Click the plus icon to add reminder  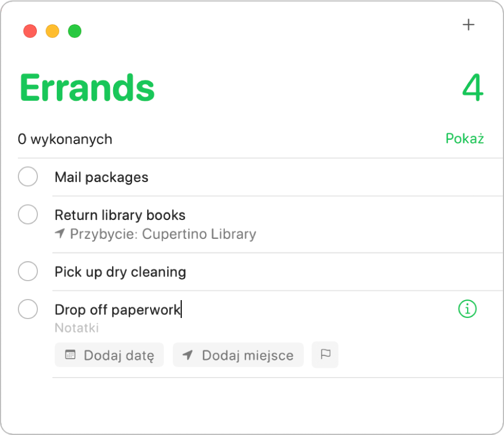468,25
